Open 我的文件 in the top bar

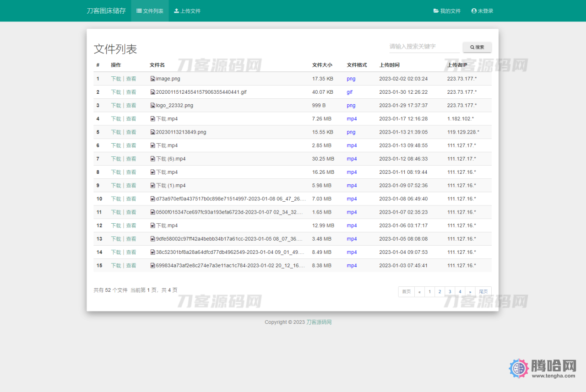[447, 11]
